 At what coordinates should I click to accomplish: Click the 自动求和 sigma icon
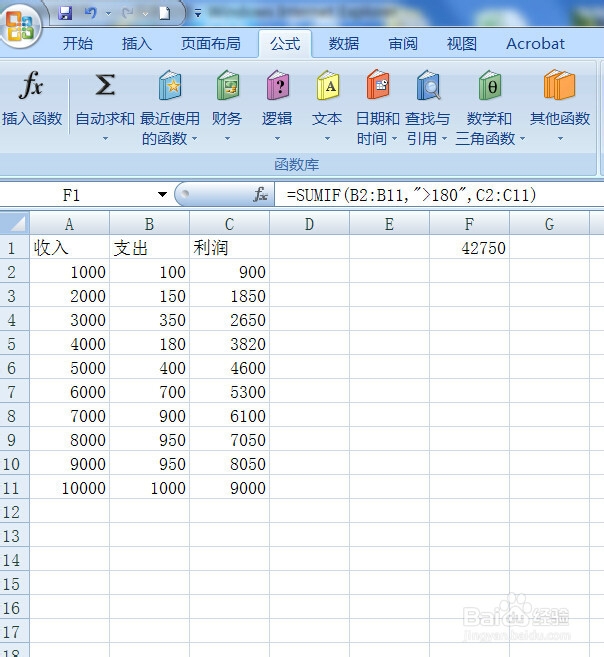point(105,85)
